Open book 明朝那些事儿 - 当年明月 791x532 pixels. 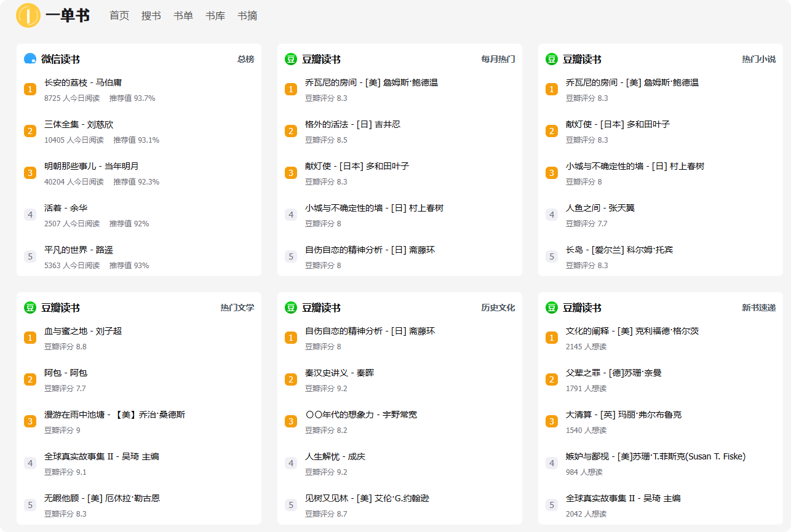(92, 166)
